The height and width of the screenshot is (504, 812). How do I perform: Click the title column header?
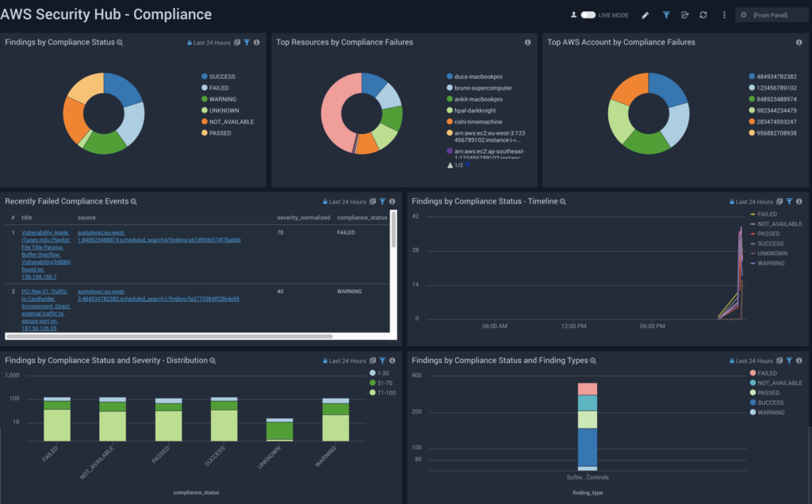[x=27, y=218]
